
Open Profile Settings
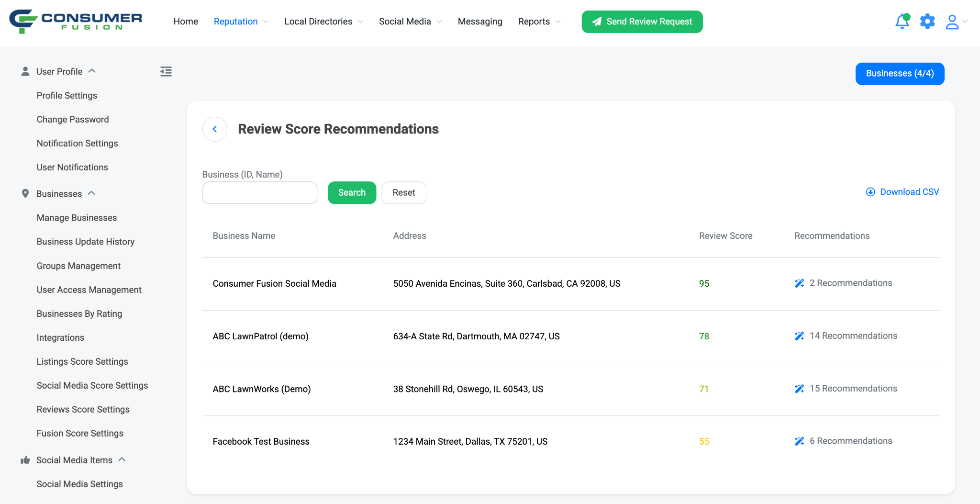pos(67,95)
